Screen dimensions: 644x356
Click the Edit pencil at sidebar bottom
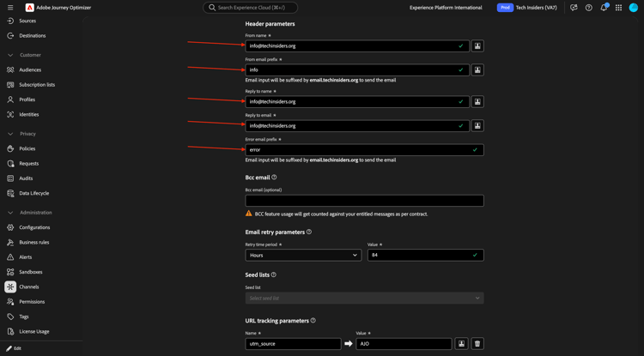(x=9, y=348)
